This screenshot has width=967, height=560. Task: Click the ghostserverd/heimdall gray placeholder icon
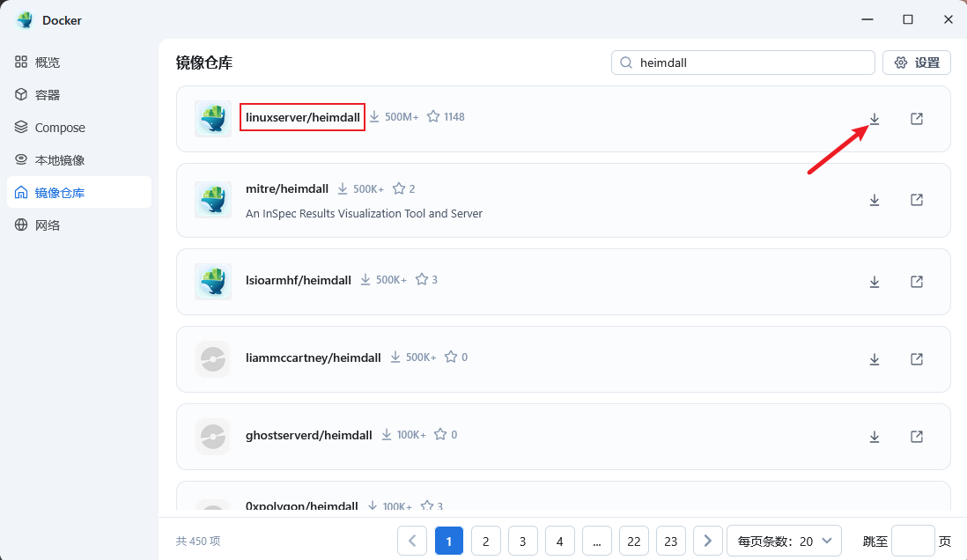[x=213, y=437]
